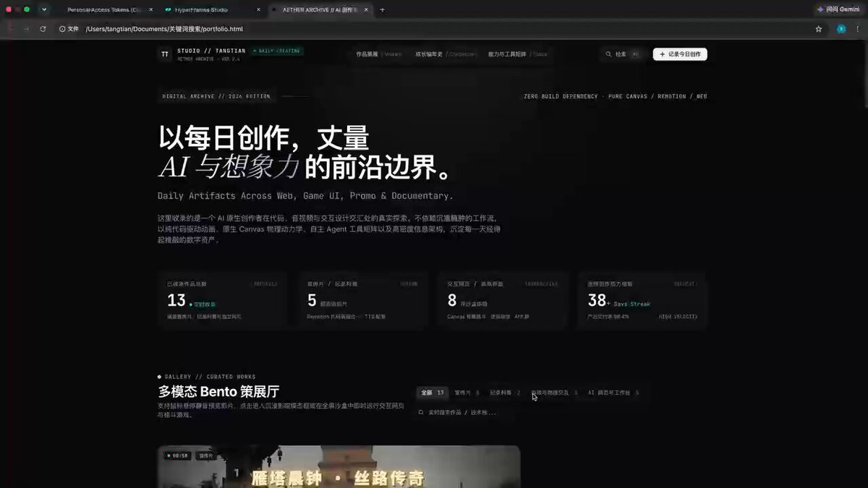Switch to the Personal Access Tokens tab
The height and width of the screenshot is (488, 868).
coord(106,10)
